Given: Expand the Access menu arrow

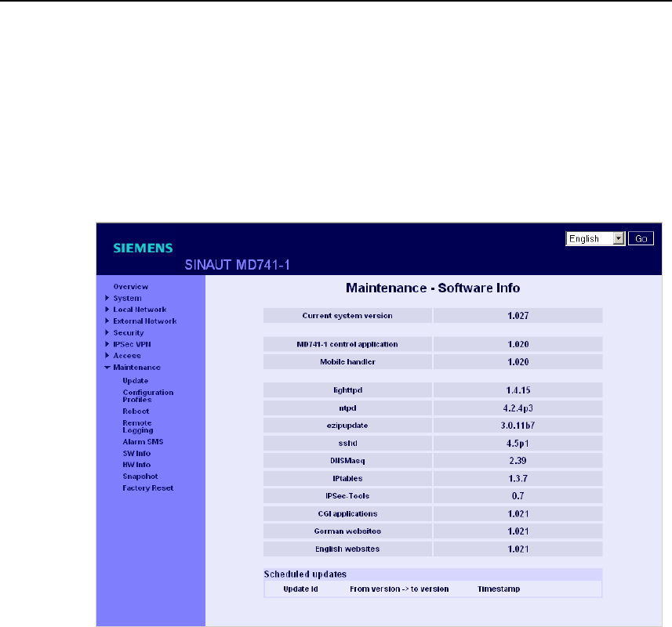Looking at the screenshot, I should click(107, 356).
